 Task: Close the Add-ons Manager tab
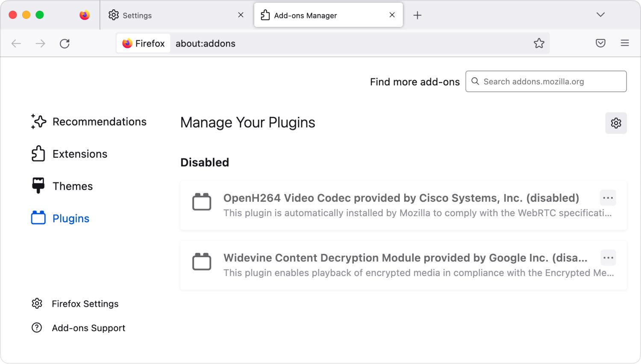point(392,15)
